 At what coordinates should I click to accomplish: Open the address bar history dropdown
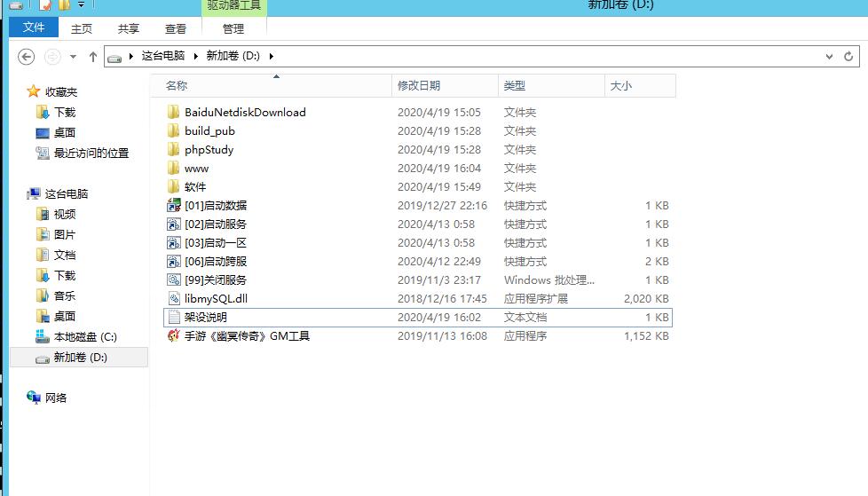coord(829,56)
